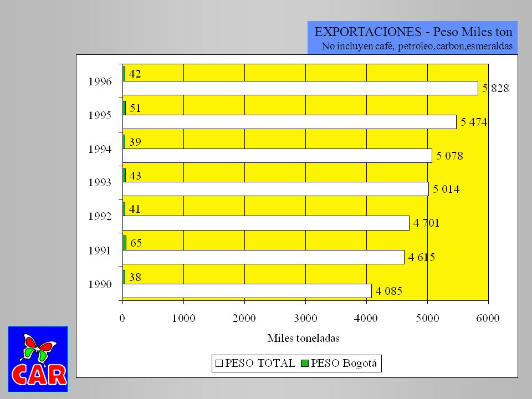Click the Bogotá value 43
Screen dimensions: 532x399
coord(135,176)
